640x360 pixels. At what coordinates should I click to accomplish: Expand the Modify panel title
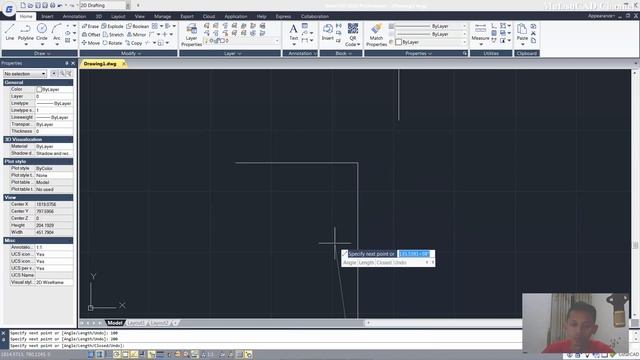(x=129, y=53)
